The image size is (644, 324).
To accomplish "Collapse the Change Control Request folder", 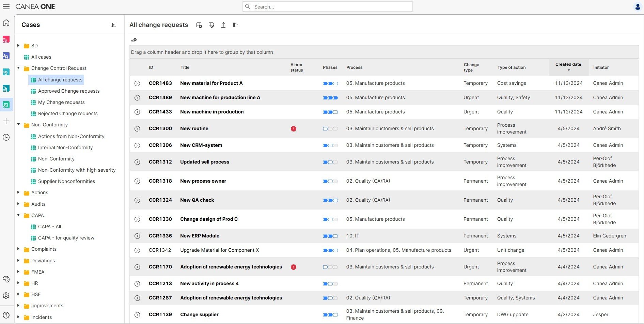I will tap(18, 68).
